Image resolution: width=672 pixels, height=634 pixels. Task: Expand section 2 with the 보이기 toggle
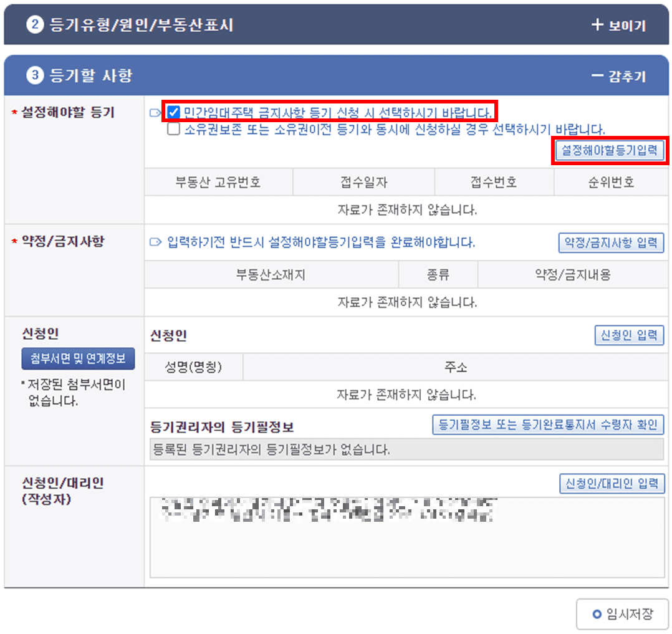(x=618, y=26)
